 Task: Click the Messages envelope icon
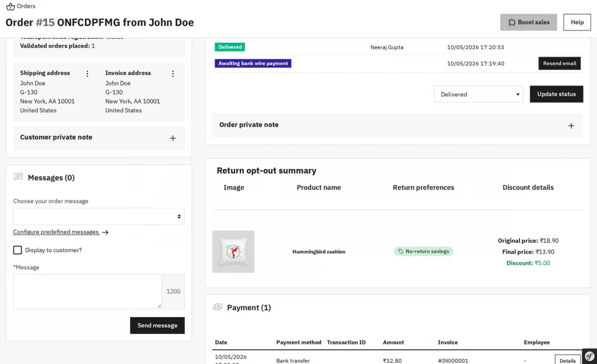point(18,177)
